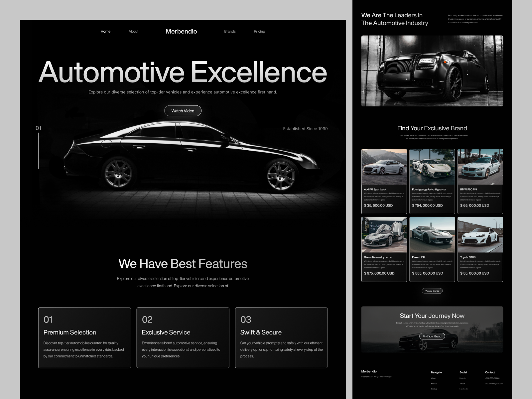Switch to the Pricing page
532x399 pixels.
259,31
